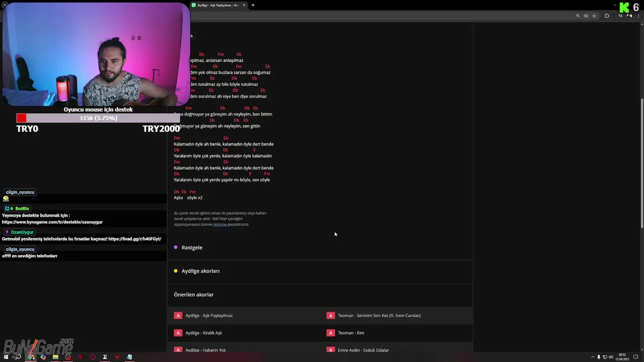644x362 pixels.
Task: Open the notification center icon
Action: (x=636, y=357)
